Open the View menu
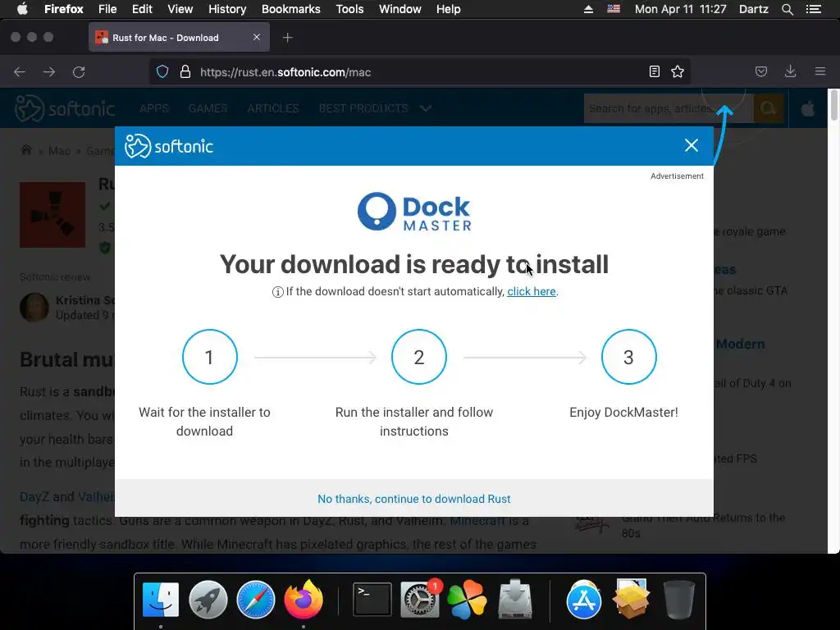 point(180,9)
